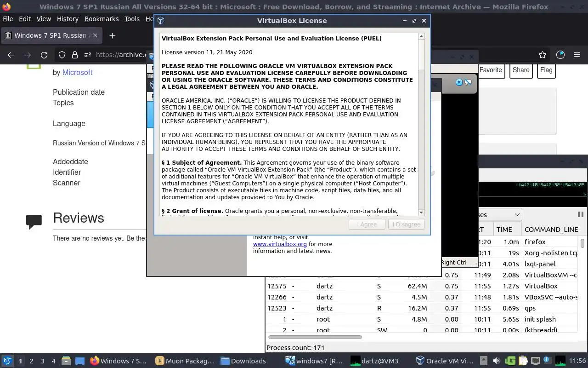Screen dimensions: 588x368
Task: Open process filter dropdown in qps
Action: [499, 215]
